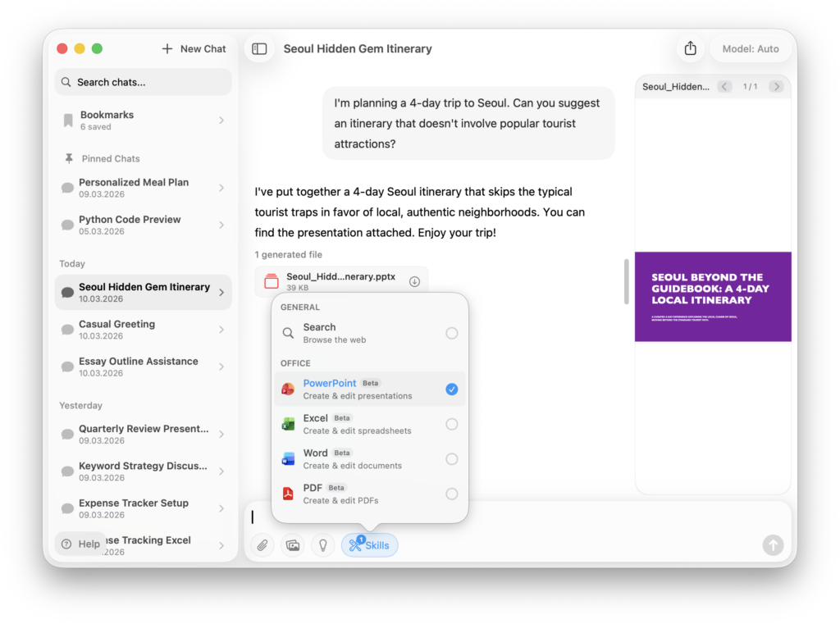
Task: Click the Skills button
Action: click(x=369, y=545)
